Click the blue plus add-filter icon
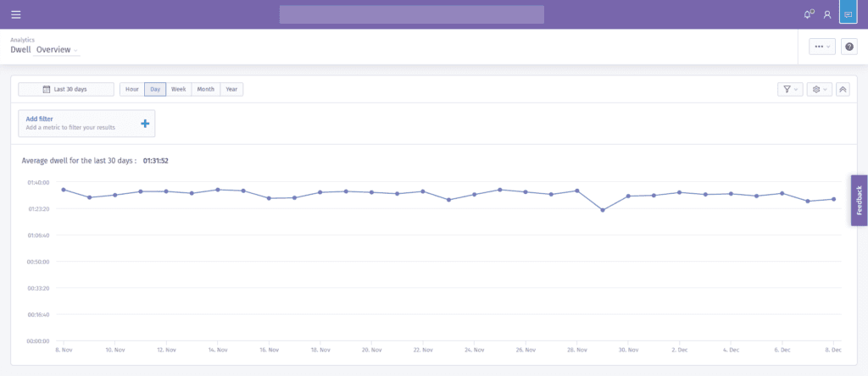The width and height of the screenshot is (868, 376). pyautogui.click(x=145, y=124)
